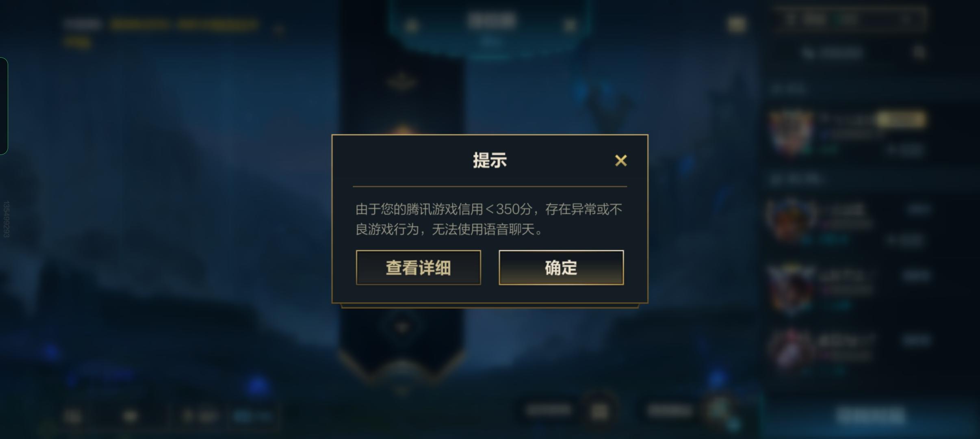This screenshot has height=439, width=980.
Task: Click the yellow icon left of friends panel
Action: pos(736,24)
